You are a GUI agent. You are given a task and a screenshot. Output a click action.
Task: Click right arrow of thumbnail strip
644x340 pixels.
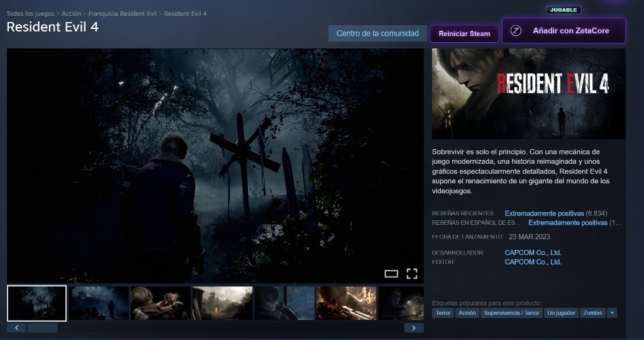pos(414,327)
